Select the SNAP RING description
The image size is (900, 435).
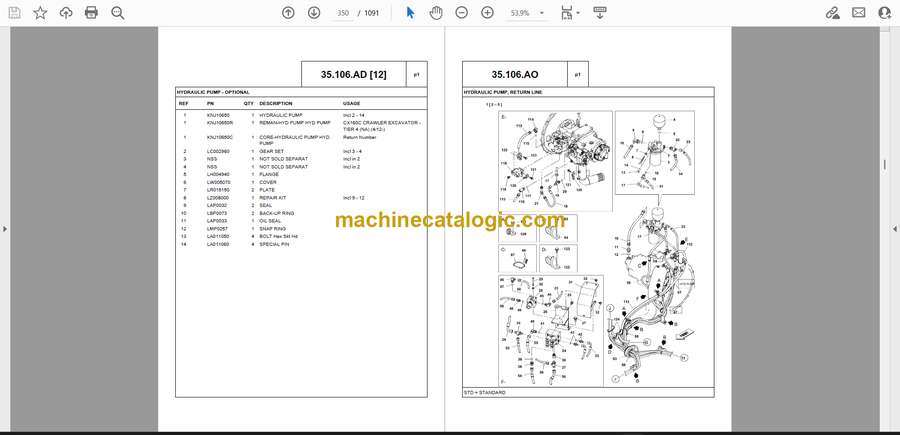tap(272, 229)
